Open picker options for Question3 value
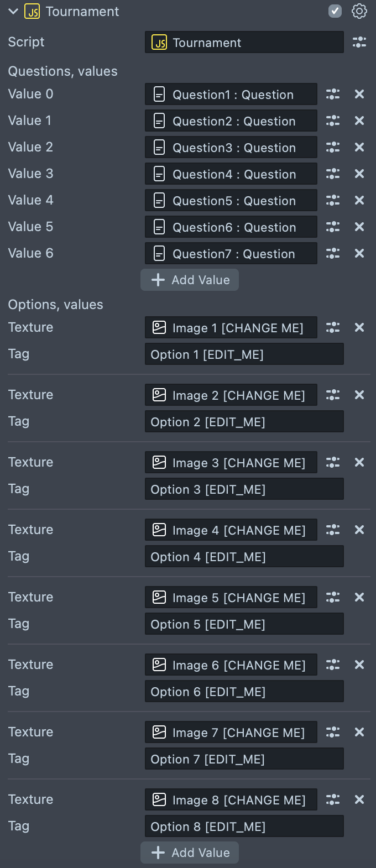The width and height of the screenshot is (376, 868). pyautogui.click(x=333, y=148)
